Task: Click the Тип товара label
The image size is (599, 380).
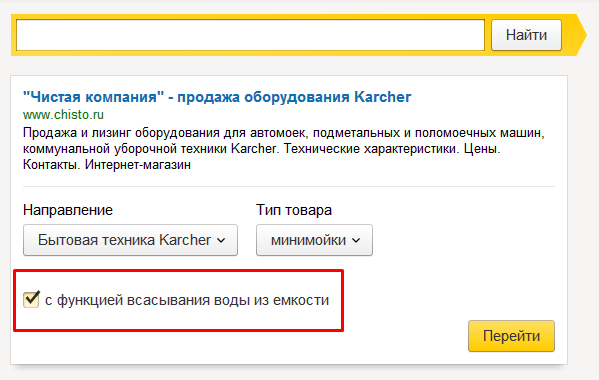Action: 294,210
